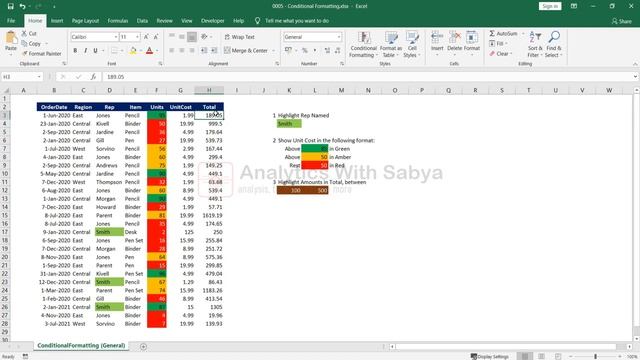Screen dimensions: 640x360
Task: Open the font name dropdown
Action: [x=116, y=37]
